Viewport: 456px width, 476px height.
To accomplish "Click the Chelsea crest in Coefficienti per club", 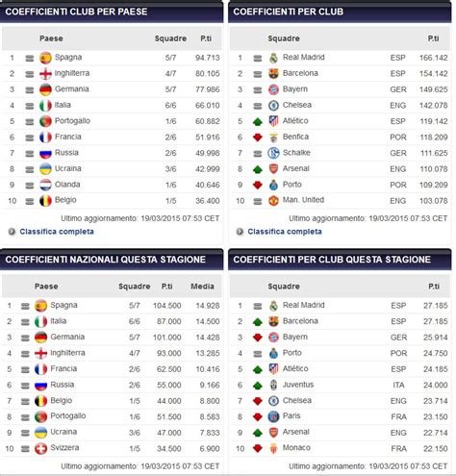I will click(x=273, y=106).
